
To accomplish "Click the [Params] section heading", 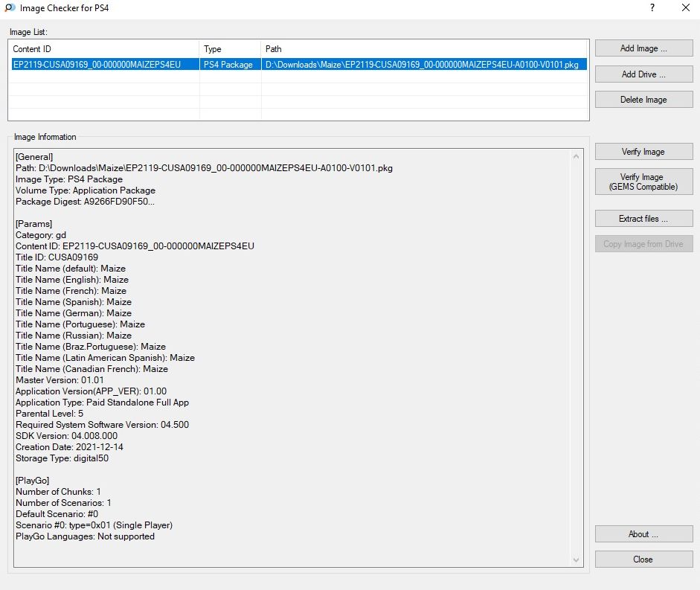I will tap(34, 224).
